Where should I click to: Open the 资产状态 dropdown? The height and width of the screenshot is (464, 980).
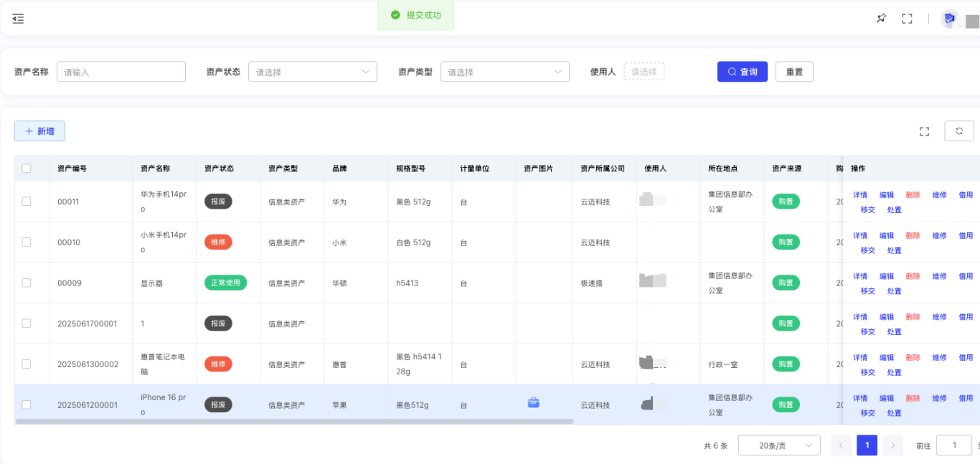313,72
